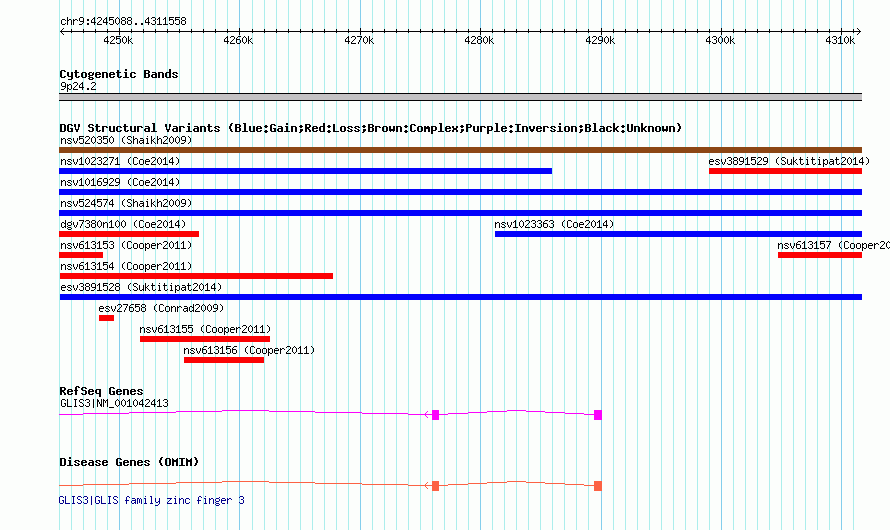Click the nsv613153 (Cooper2011) label
890x530 pixels.
pyautogui.click(x=126, y=245)
